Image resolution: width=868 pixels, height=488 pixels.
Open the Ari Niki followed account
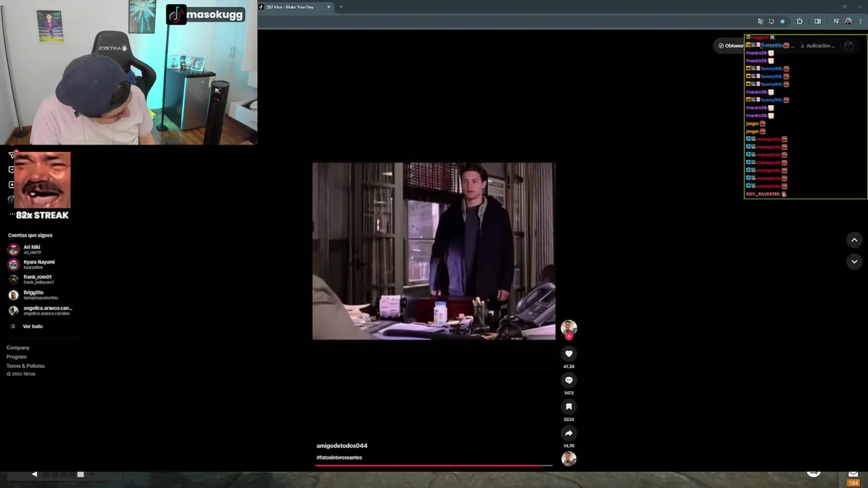coord(40,249)
